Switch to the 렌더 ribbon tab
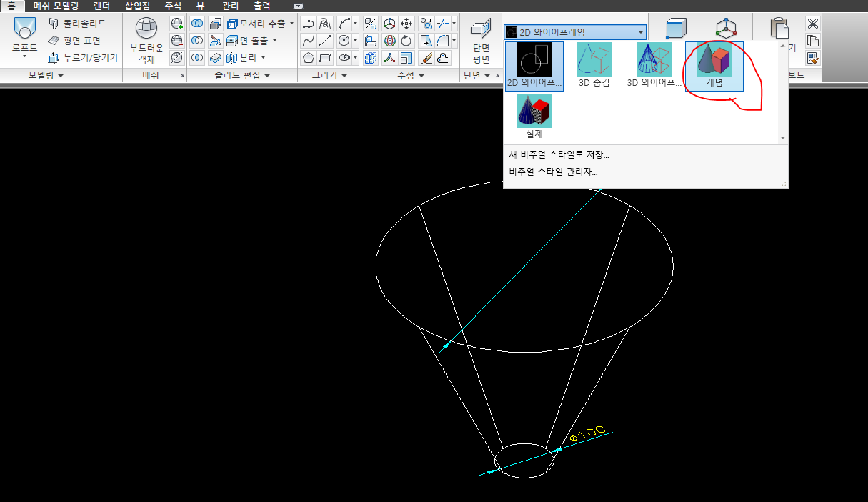Image resolution: width=868 pixels, height=502 pixels. pyautogui.click(x=102, y=5)
